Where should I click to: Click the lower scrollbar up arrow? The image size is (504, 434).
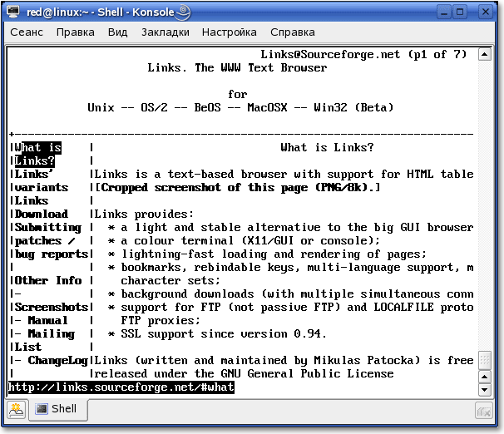(x=484, y=377)
